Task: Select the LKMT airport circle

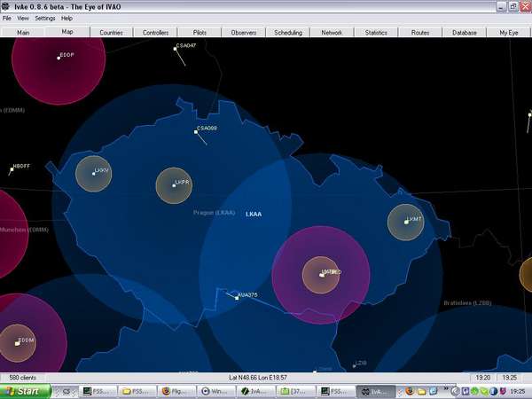Action: coord(406,222)
